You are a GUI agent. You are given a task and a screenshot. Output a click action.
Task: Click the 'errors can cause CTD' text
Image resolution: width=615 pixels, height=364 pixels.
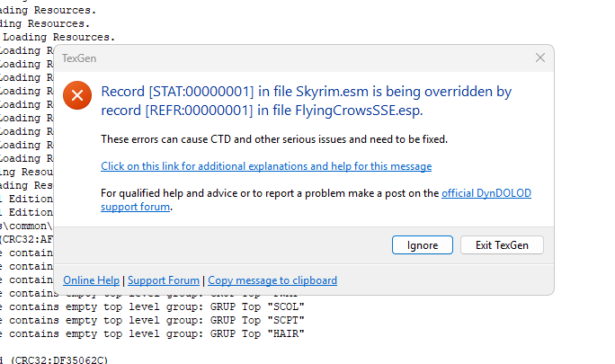click(274, 139)
